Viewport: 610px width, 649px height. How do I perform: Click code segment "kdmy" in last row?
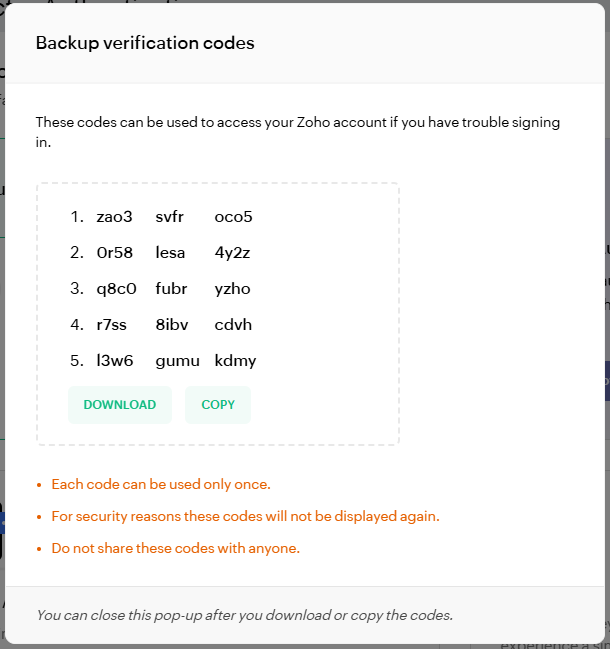236,361
